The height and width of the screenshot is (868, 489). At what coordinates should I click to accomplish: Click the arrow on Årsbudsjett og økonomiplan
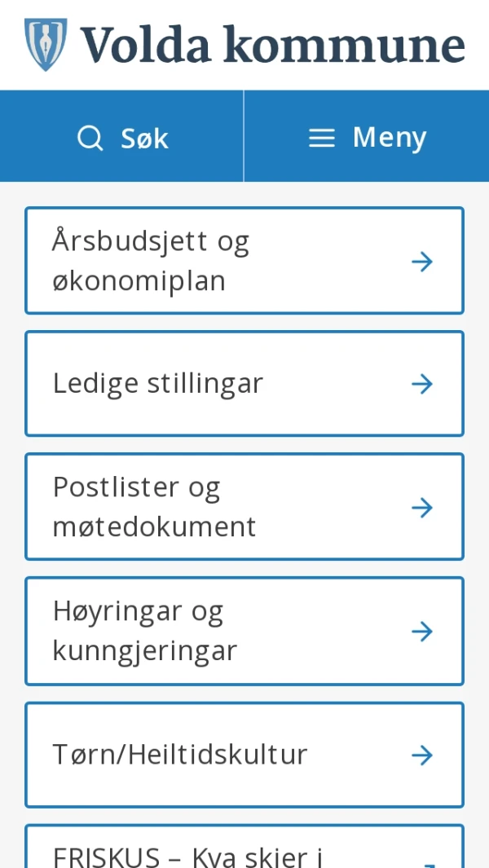pos(422,261)
